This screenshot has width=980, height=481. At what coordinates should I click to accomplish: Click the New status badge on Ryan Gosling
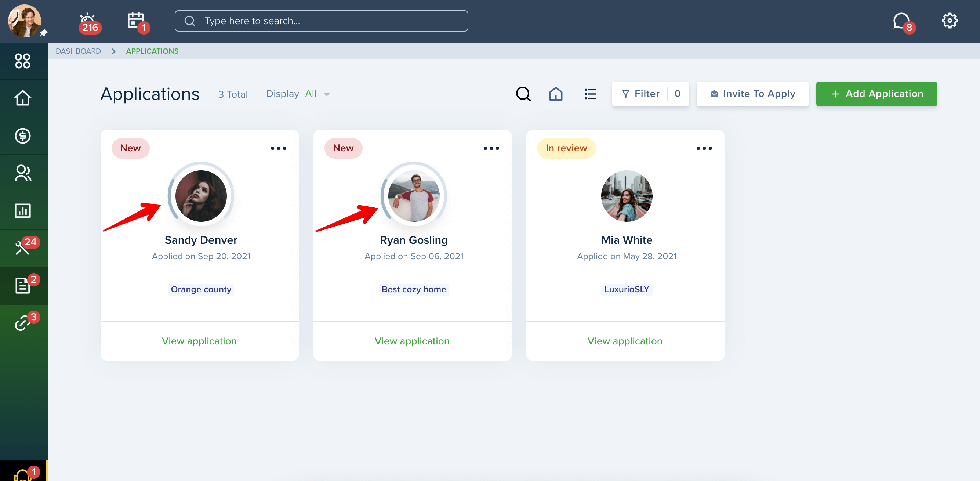point(343,148)
